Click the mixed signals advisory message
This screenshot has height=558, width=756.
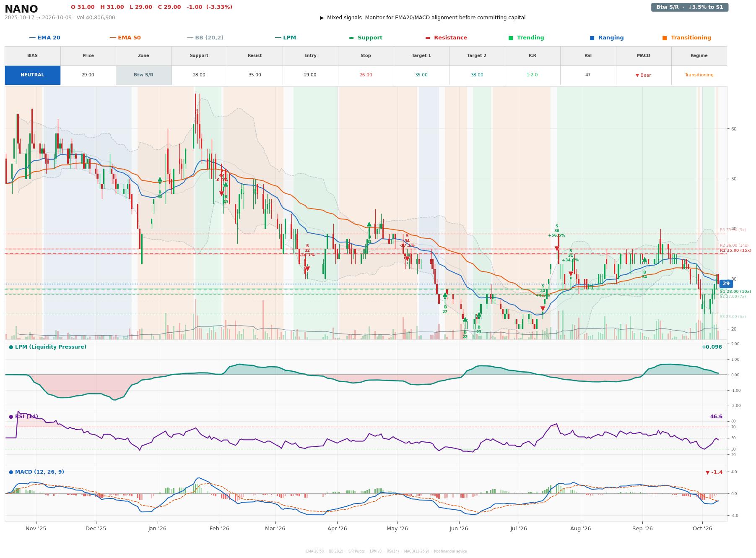[x=423, y=18]
